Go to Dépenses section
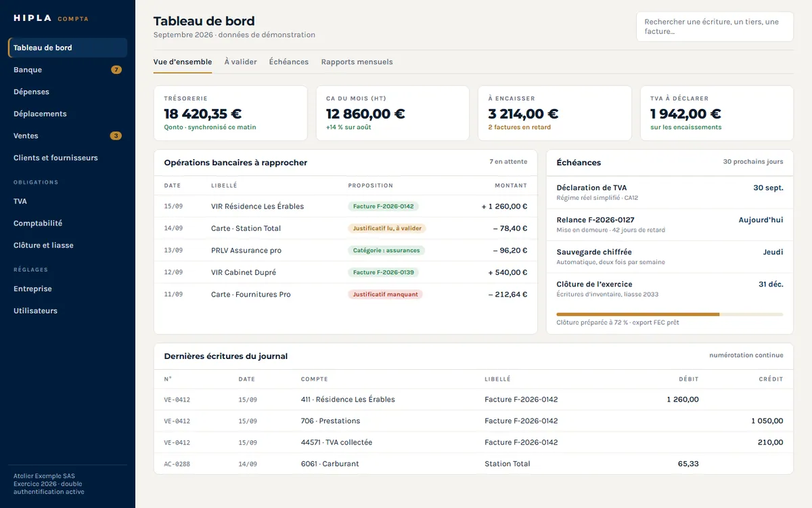This screenshot has height=508, width=812. click(x=68, y=91)
